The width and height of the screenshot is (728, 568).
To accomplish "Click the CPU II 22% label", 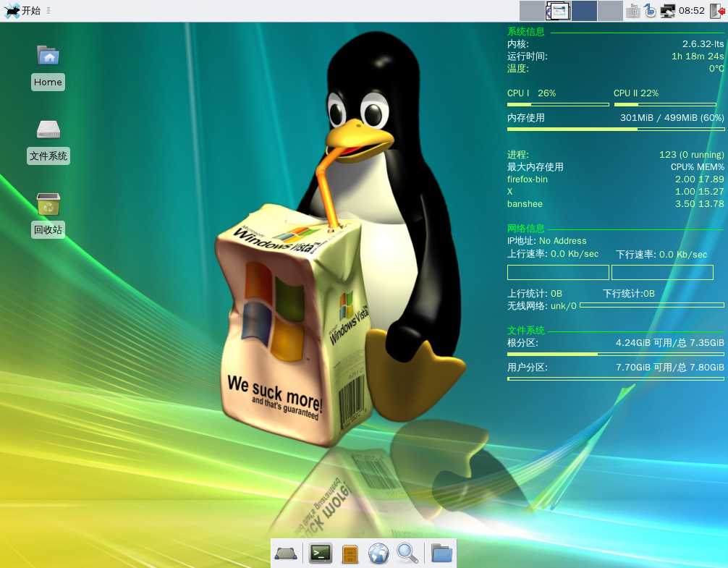I will pos(636,93).
